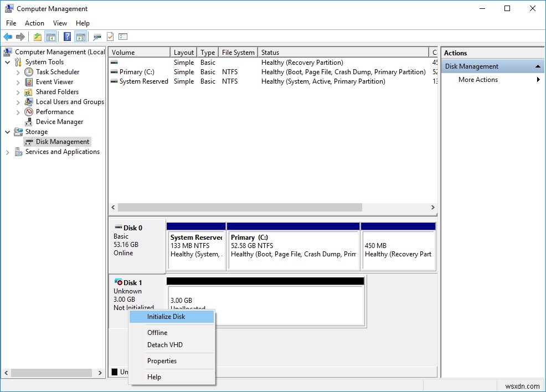Collapse the Disk Management actions section

tap(538, 66)
